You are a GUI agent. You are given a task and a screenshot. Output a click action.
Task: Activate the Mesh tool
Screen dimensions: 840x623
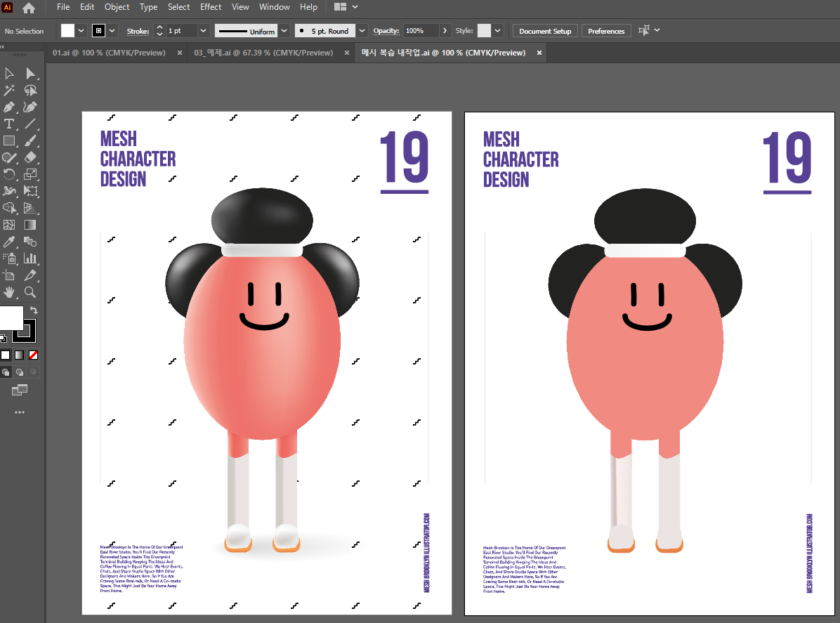[9, 225]
